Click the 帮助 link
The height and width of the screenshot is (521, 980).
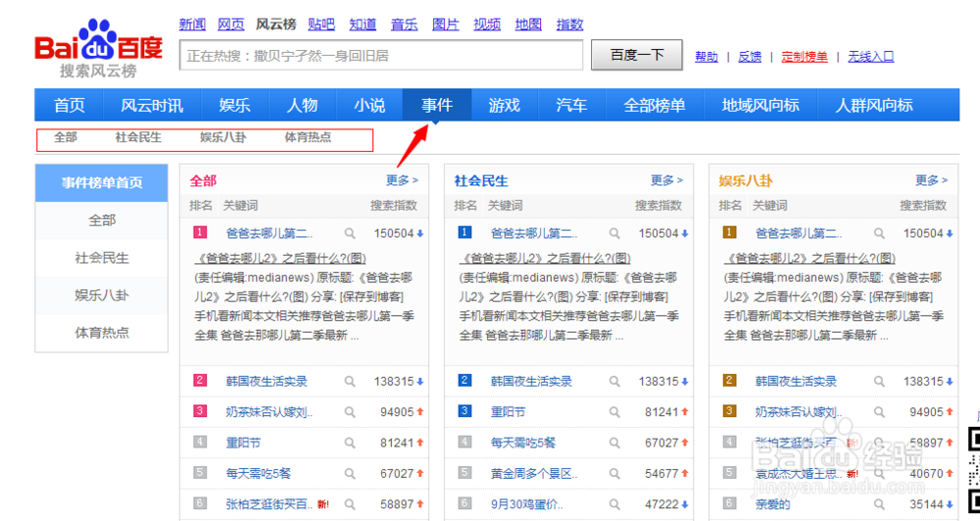pos(707,57)
